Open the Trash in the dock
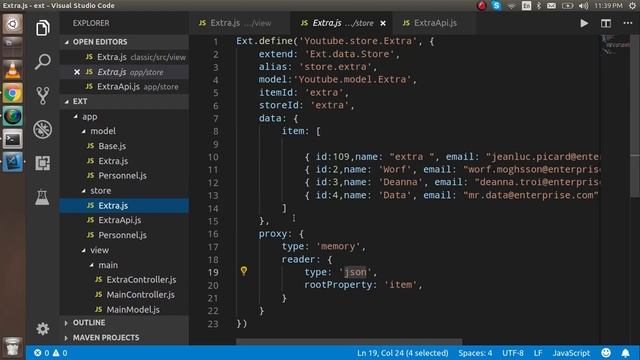 coord(13,347)
